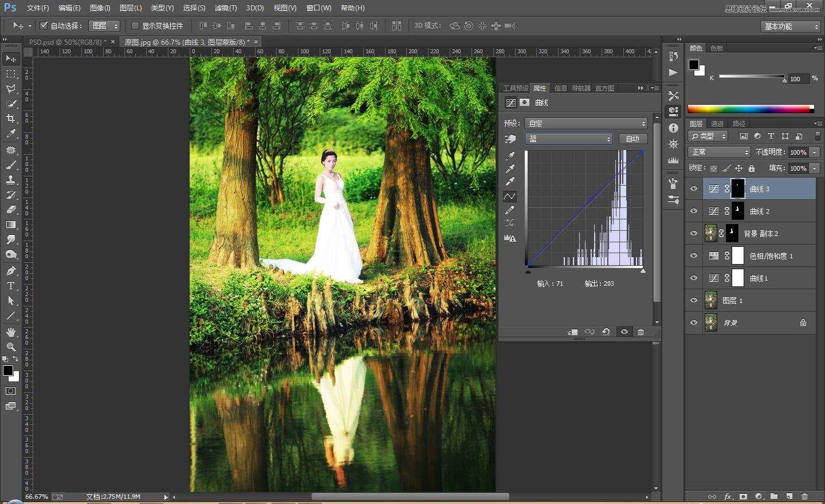
Task: Open the 滤镜(T) menu
Action: (x=225, y=8)
